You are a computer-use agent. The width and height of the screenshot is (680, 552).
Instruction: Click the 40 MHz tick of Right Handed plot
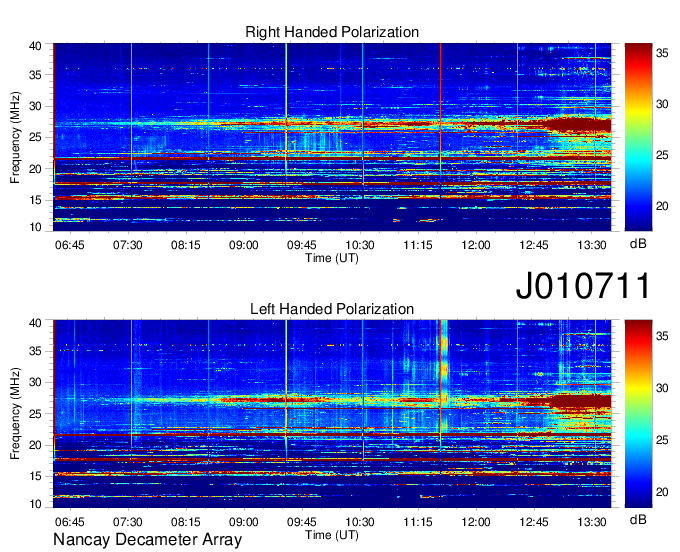click(x=36, y=46)
